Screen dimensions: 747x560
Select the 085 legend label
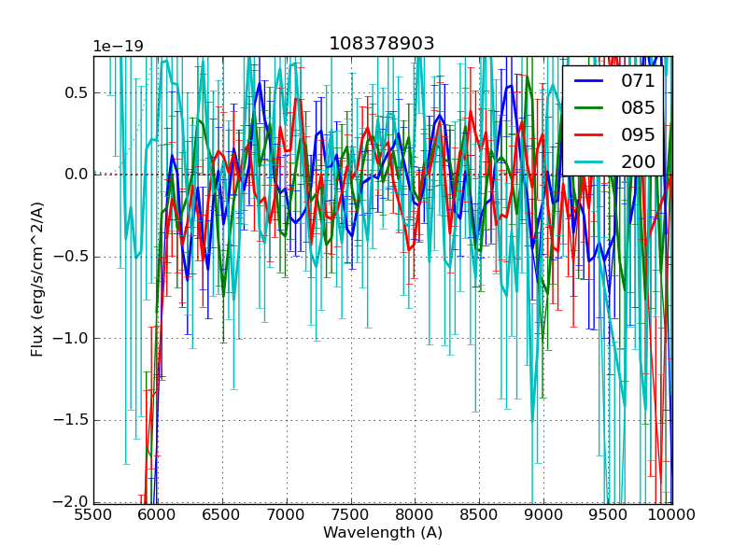pyautogui.click(x=639, y=107)
